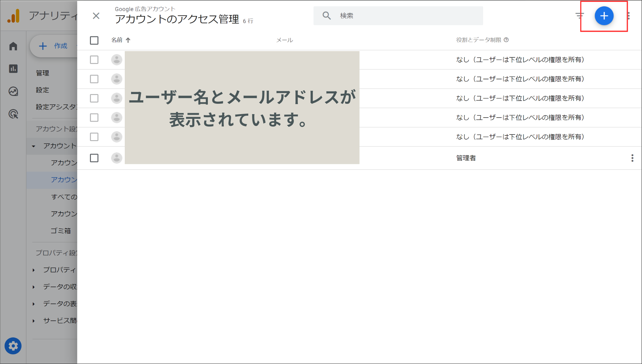
Task: Focus the 検索 search field
Action: [398, 16]
